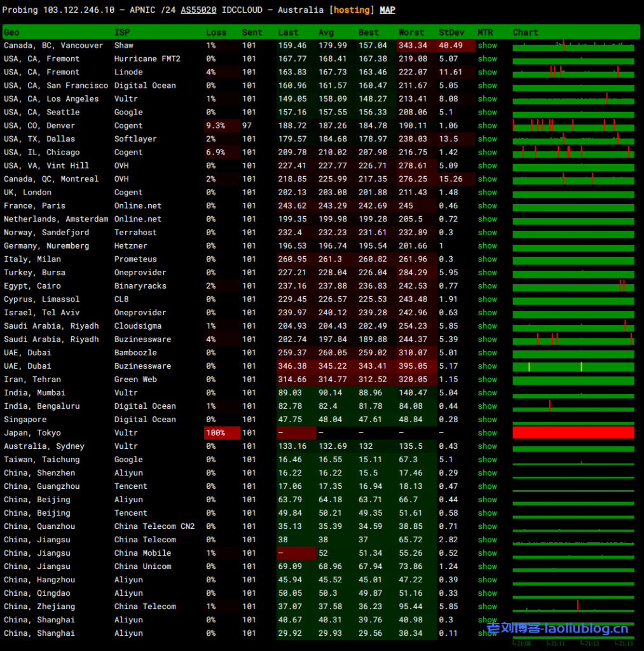Show MTR for Australia Sydney Vultr row
The image size is (644, 651).
tap(487, 446)
